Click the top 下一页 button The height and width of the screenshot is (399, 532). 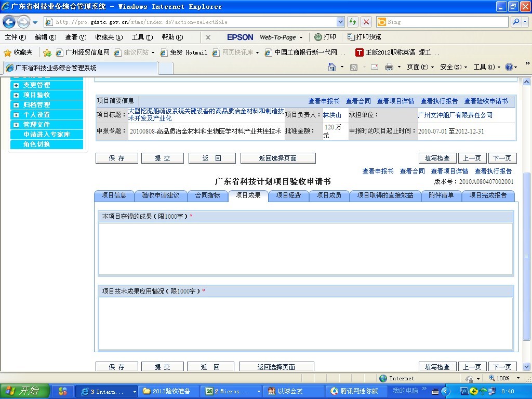tap(502, 158)
